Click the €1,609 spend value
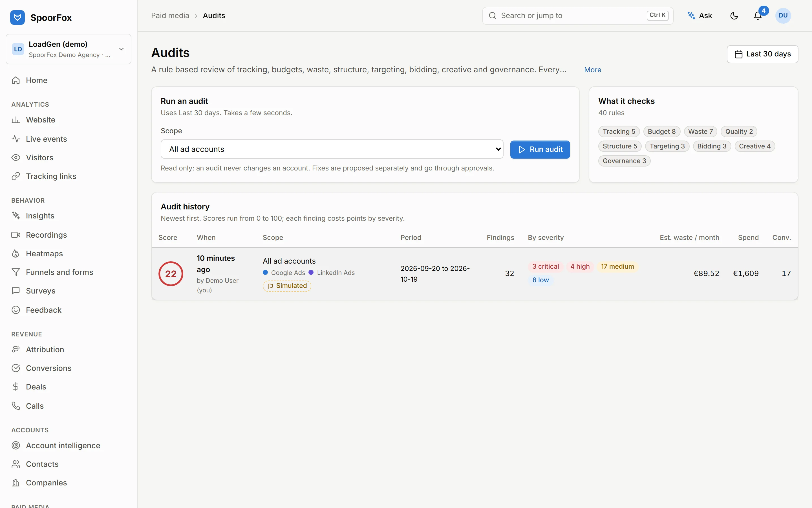This screenshot has height=508, width=812. pos(745,273)
